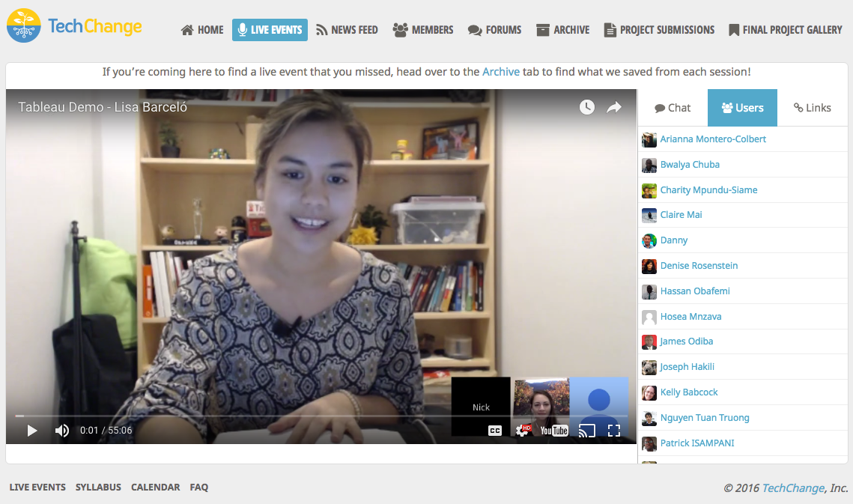853x504 pixels.
Task: Switch to the Links tab
Action: 813,108
